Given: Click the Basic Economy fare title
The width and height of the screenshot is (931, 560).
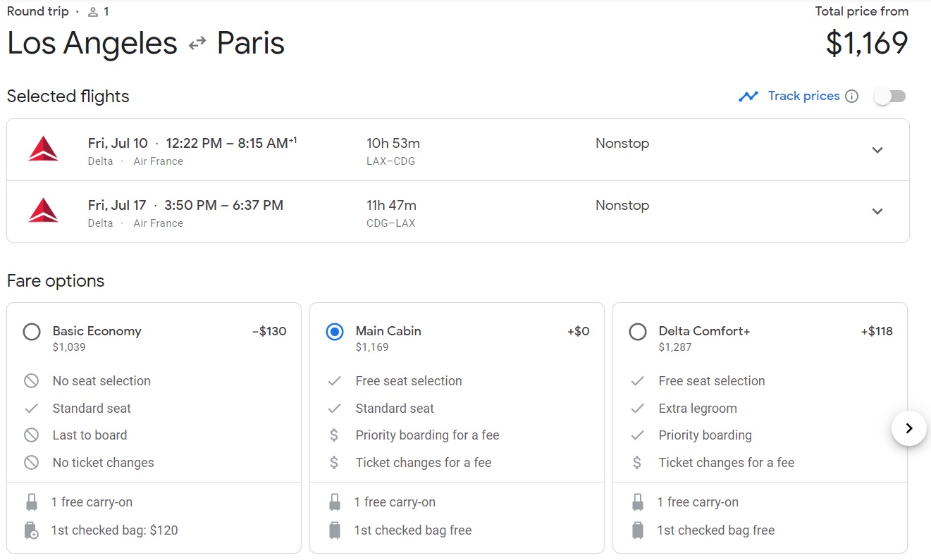Looking at the screenshot, I should click(x=97, y=331).
